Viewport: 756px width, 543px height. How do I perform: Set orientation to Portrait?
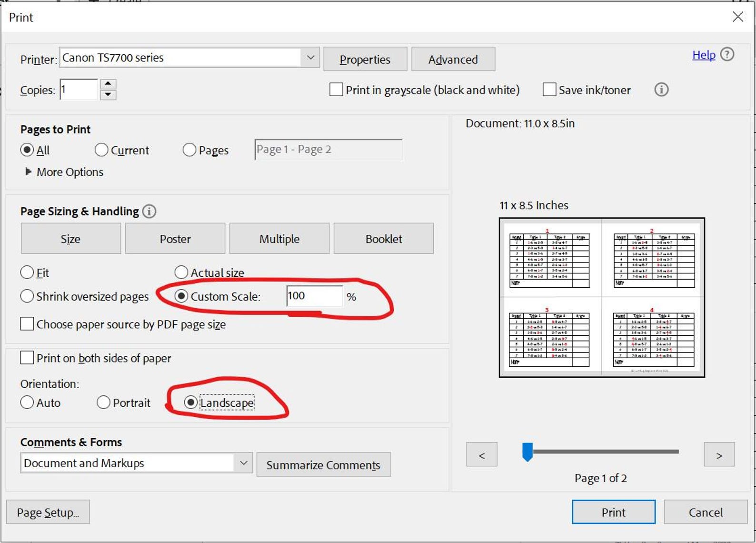(x=103, y=402)
